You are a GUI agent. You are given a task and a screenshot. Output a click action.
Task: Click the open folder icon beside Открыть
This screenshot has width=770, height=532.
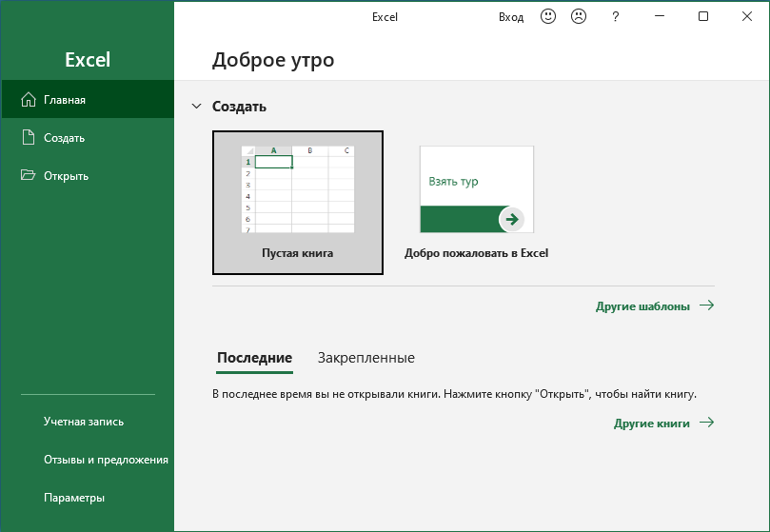28,176
